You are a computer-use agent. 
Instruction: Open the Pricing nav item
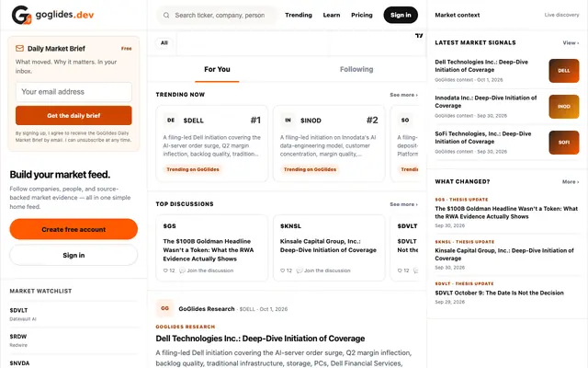click(x=362, y=15)
